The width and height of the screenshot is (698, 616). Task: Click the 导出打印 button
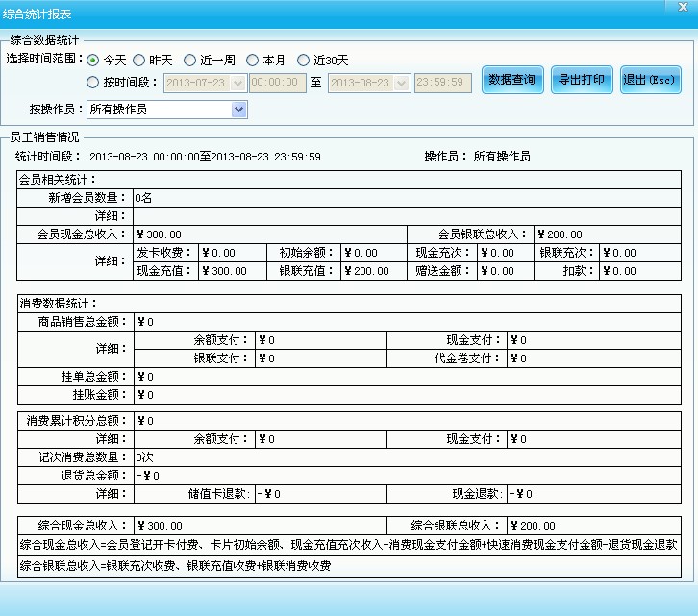tap(582, 80)
